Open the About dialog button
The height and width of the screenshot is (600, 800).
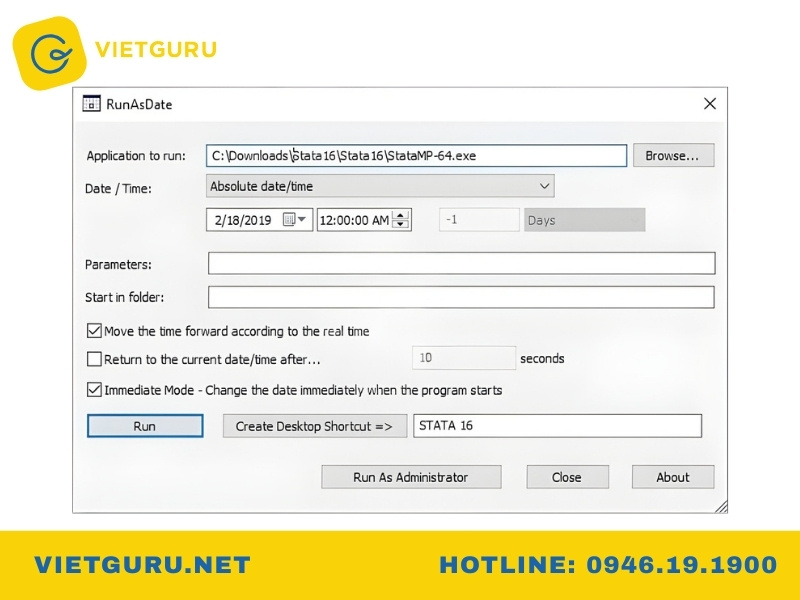click(x=673, y=477)
